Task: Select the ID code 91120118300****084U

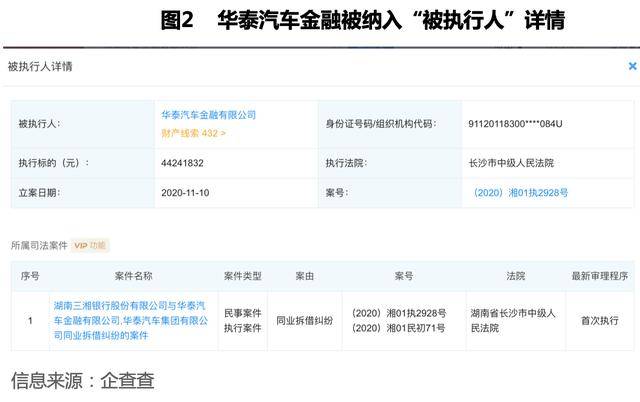Action: coord(515,124)
